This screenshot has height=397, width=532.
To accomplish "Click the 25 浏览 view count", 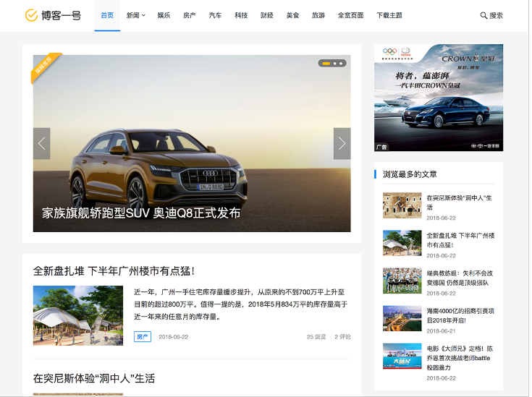I will 316,337.
